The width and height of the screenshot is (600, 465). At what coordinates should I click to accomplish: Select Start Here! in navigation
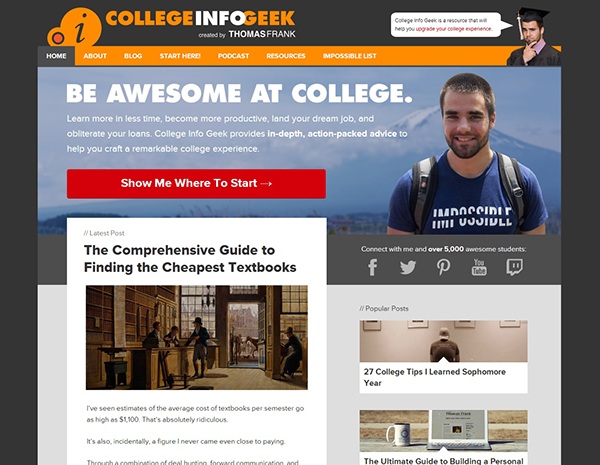pos(180,56)
